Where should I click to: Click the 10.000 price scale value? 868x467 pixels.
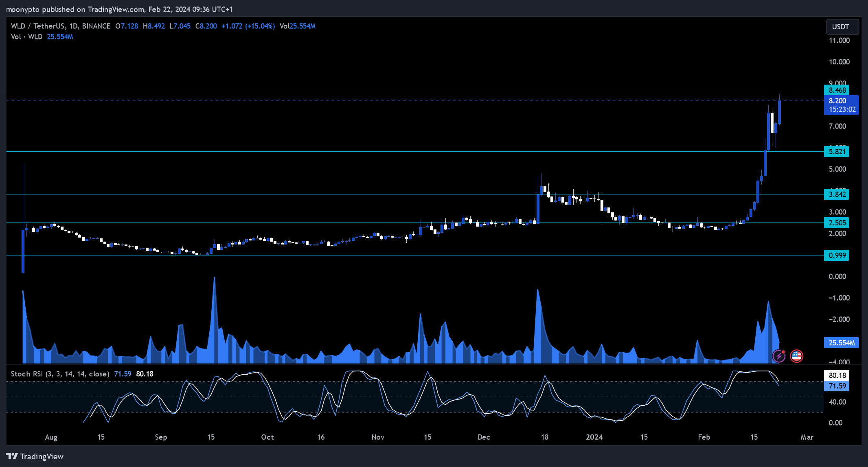tap(839, 62)
